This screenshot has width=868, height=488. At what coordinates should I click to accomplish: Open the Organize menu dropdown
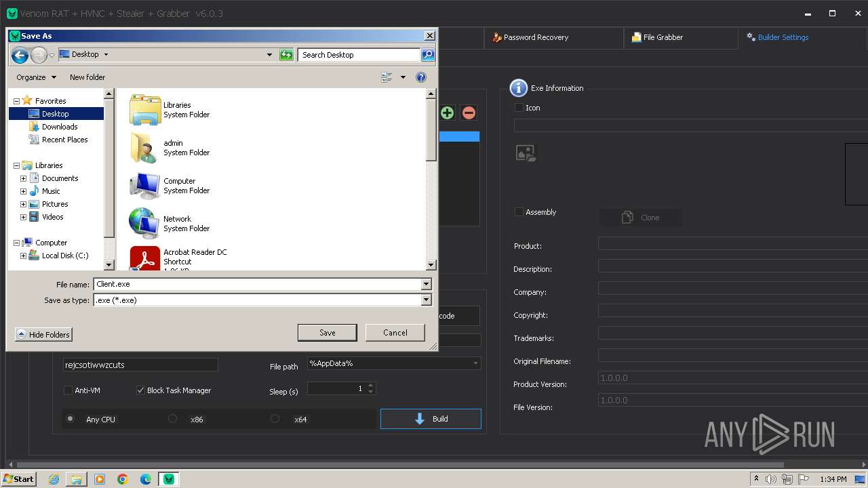click(37, 77)
